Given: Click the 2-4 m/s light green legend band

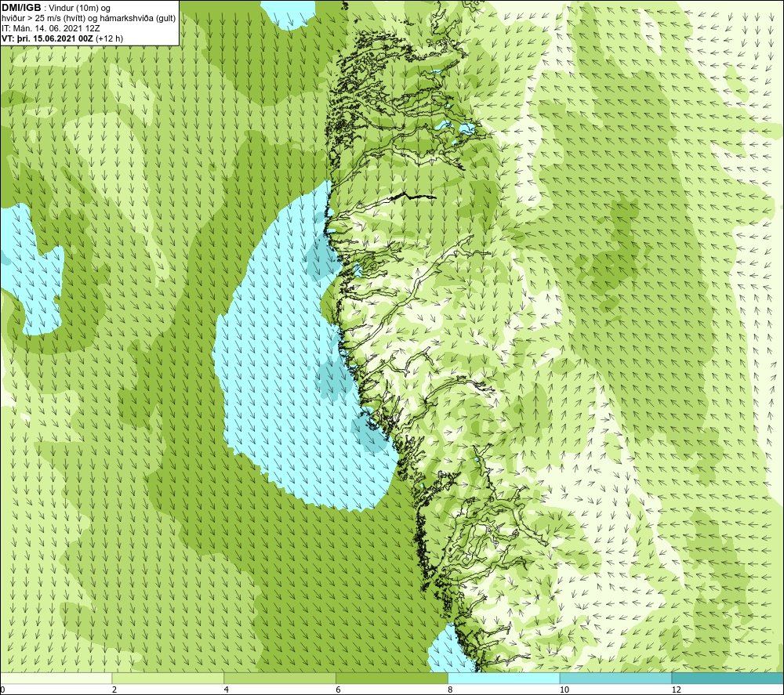Looking at the screenshot, I should [x=168, y=678].
